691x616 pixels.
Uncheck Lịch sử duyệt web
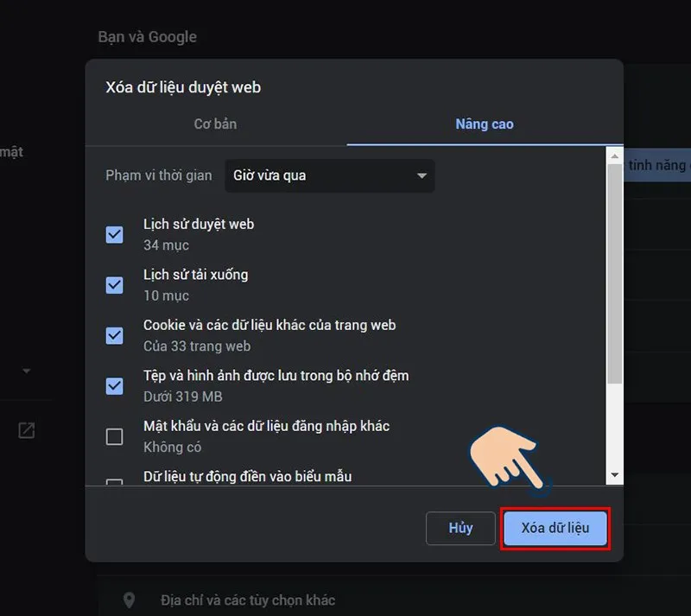click(x=114, y=234)
